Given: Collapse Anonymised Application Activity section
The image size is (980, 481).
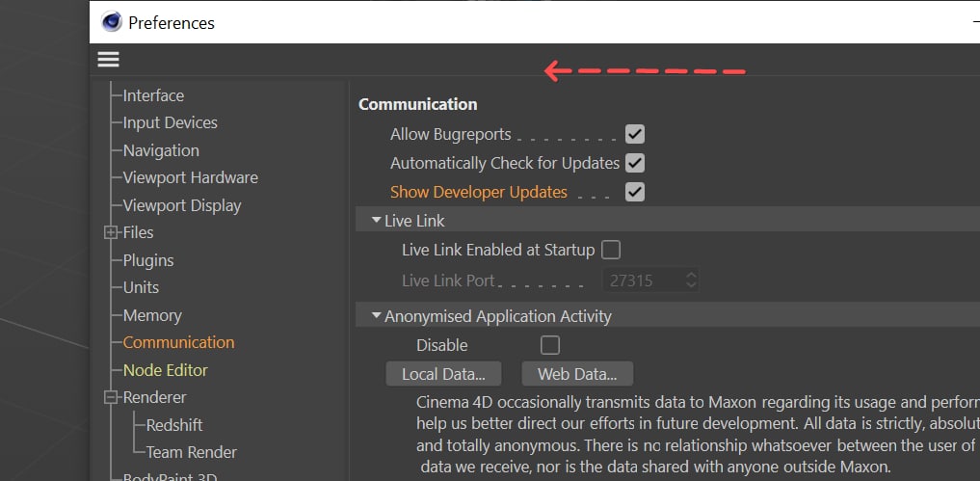Looking at the screenshot, I should 376,316.
